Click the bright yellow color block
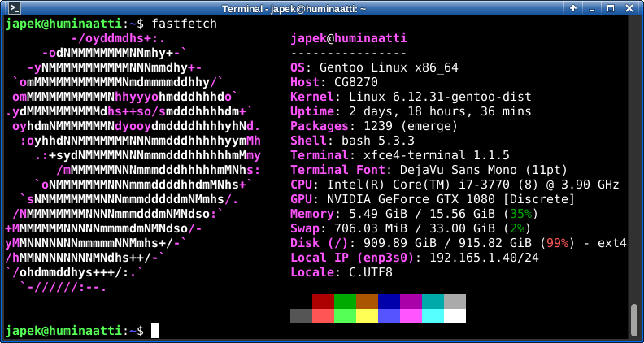This screenshot has width=644, height=343. (368, 316)
